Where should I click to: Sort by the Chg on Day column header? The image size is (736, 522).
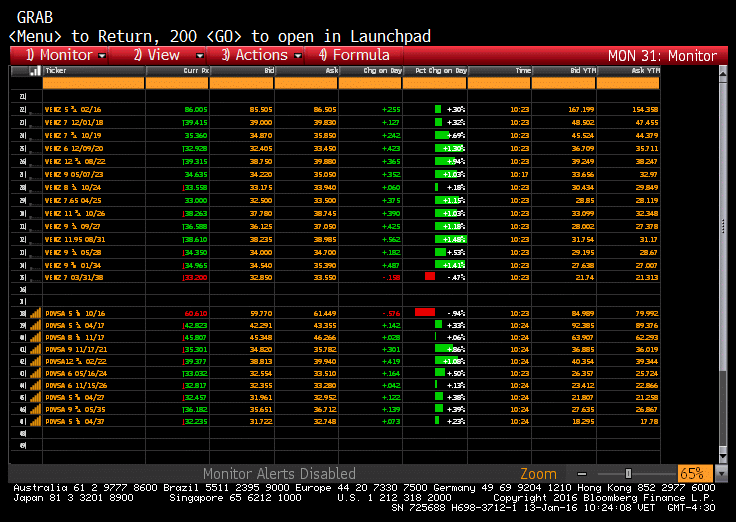pyautogui.click(x=370, y=71)
